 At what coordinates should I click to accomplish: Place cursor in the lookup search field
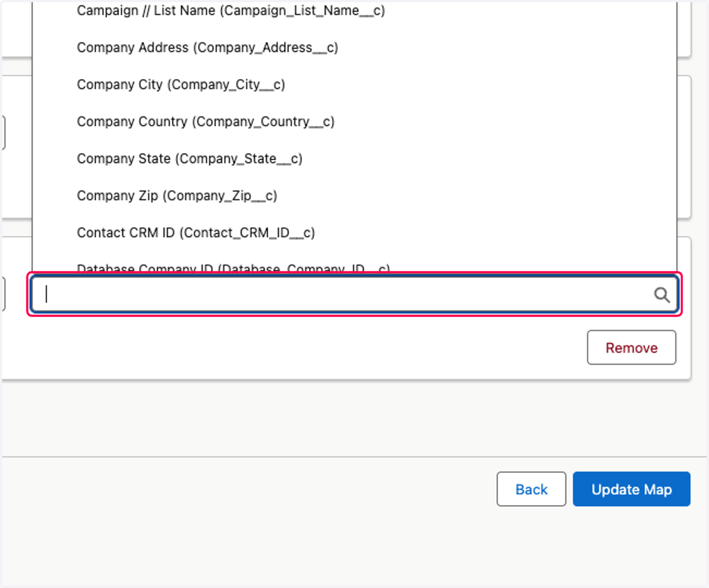pyautogui.click(x=354, y=294)
